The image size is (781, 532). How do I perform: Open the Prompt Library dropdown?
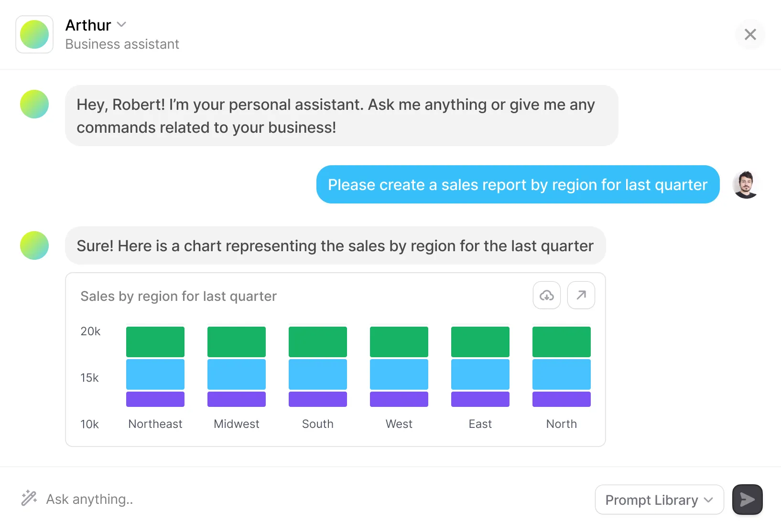click(659, 500)
